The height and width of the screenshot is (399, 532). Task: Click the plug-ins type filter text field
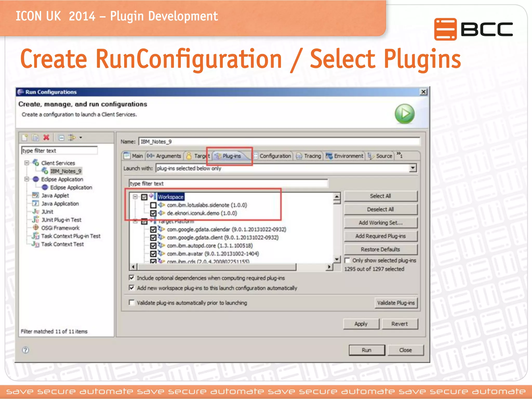228,183
